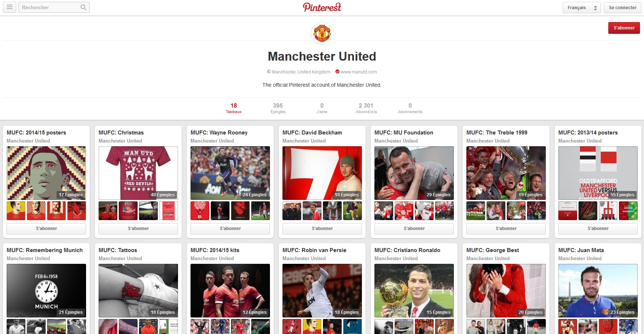Follow the MUFC: Christmas board via S'abonner
Image resolution: width=644 pixels, height=334 pixels.
[x=138, y=229]
